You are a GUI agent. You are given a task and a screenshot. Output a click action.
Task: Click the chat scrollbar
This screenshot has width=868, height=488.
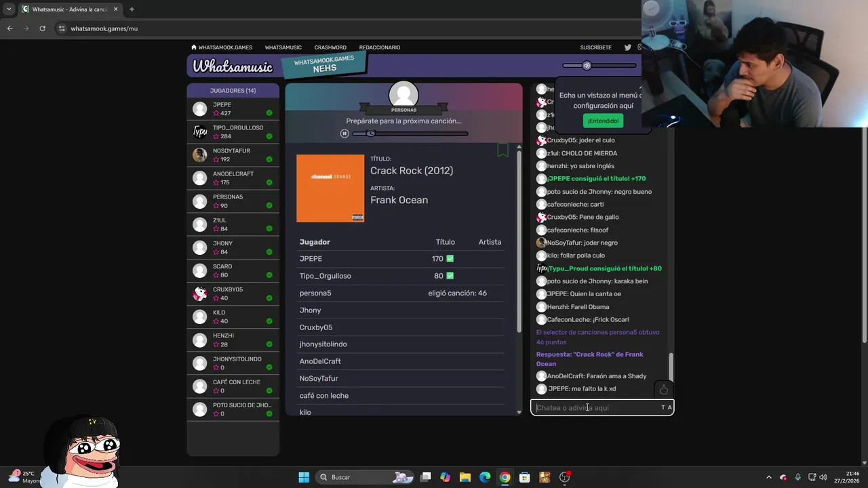(x=672, y=367)
